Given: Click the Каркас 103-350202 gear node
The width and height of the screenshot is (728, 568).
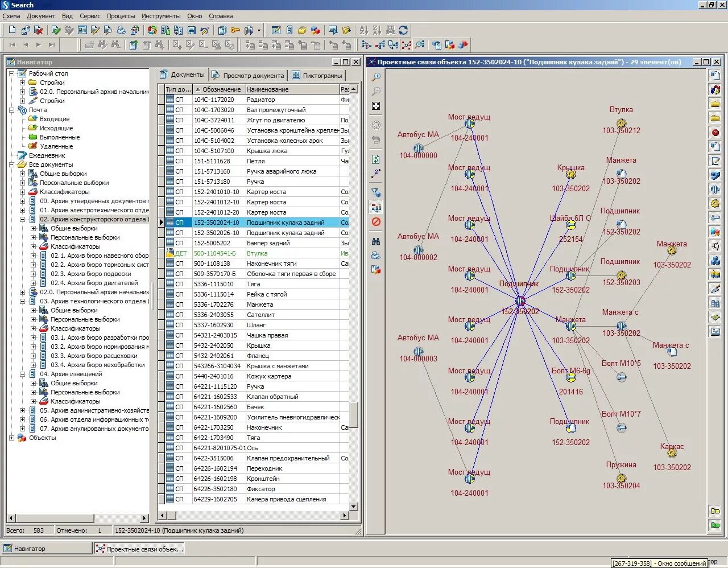Looking at the screenshot, I should [672, 453].
